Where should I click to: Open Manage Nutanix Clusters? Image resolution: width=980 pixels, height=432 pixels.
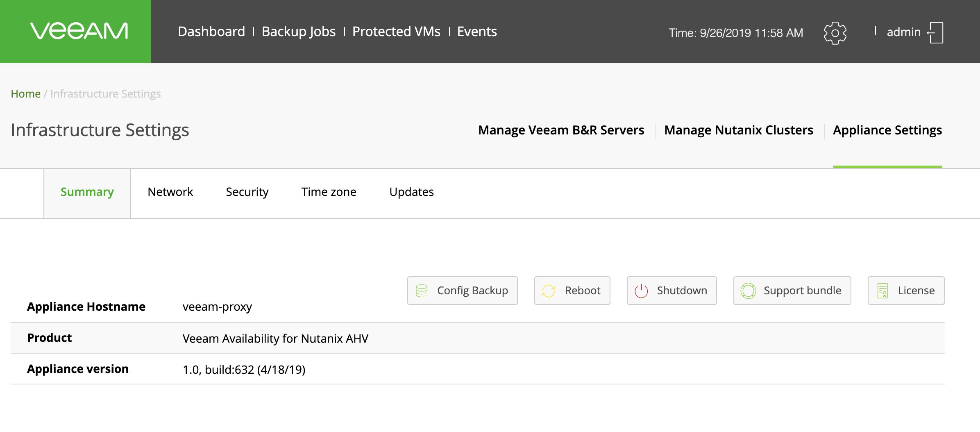[x=738, y=130]
